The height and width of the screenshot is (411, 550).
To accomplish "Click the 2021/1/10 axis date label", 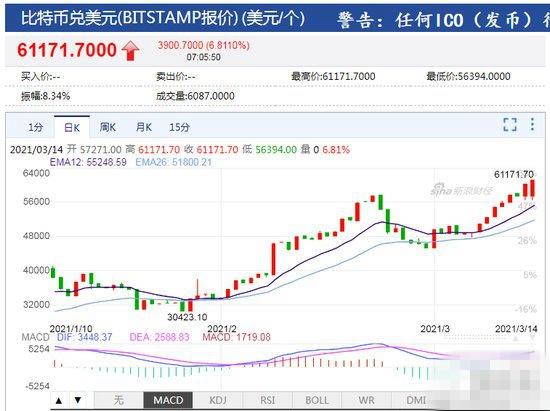I will 71,329.
